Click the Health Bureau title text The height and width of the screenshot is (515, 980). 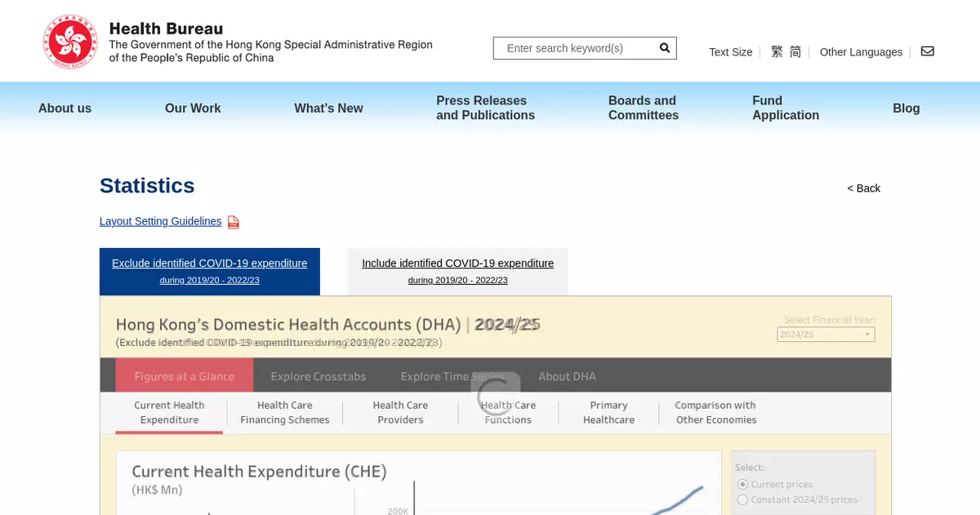point(166,29)
